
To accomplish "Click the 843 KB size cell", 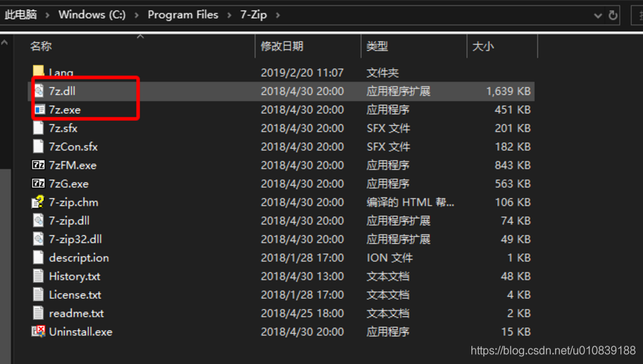I will tap(513, 165).
